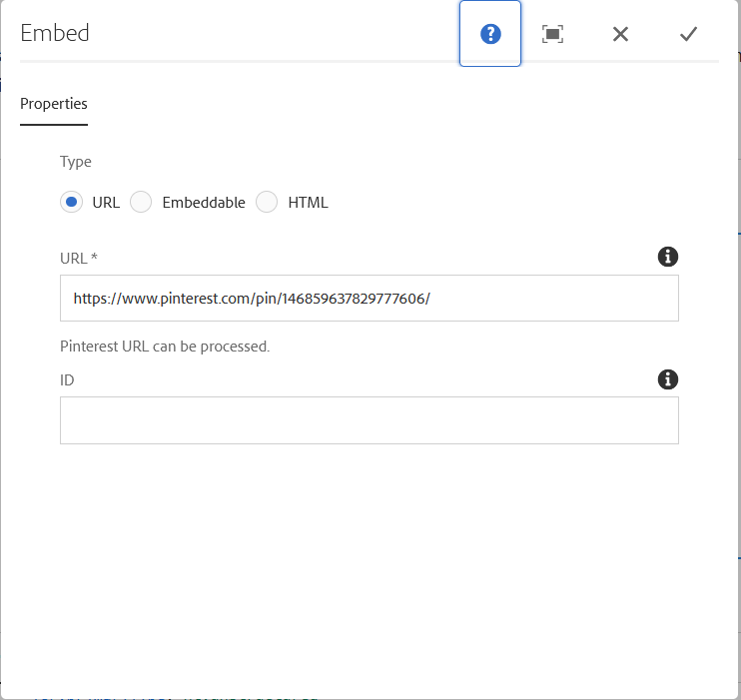This screenshot has width=741, height=700.
Task: Switch to the Properties tab
Action: click(54, 104)
